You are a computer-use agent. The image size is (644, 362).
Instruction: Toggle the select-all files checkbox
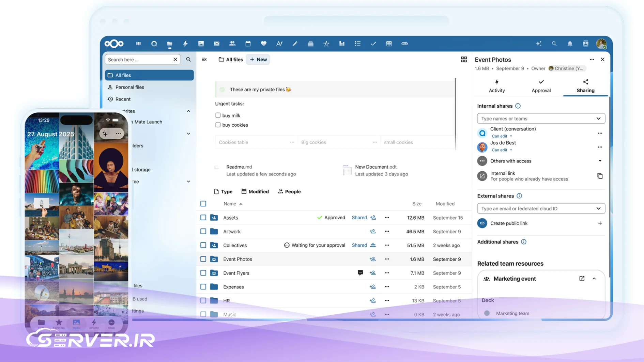(x=203, y=204)
